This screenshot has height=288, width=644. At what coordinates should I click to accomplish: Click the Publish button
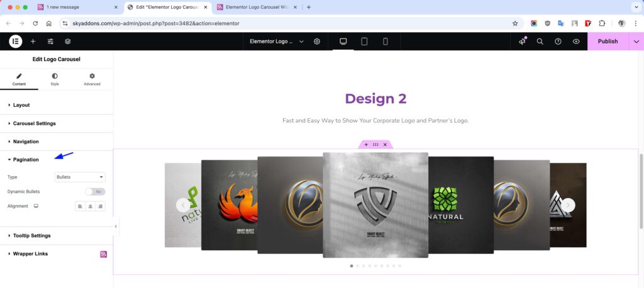(608, 42)
